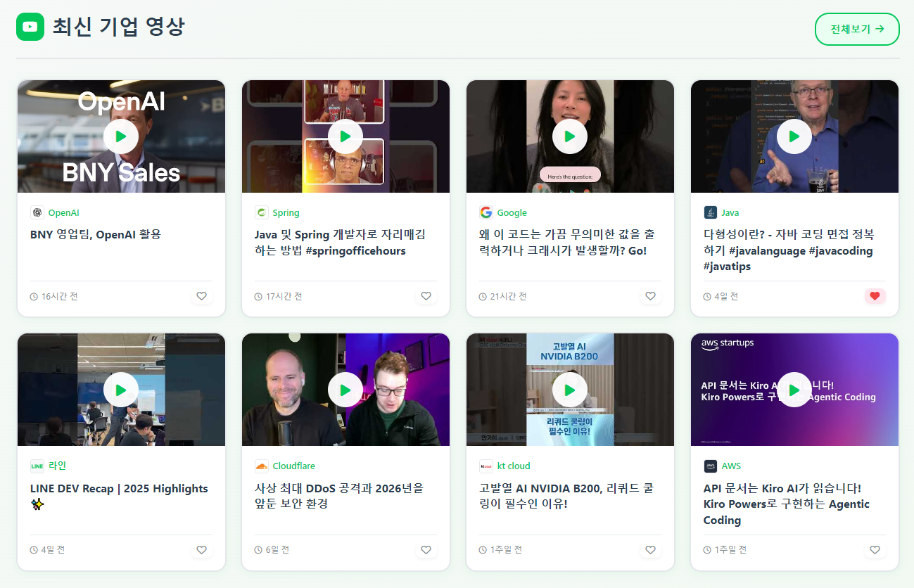Like the Google 왜 이 코드는 video
914x588 pixels.
650,296
